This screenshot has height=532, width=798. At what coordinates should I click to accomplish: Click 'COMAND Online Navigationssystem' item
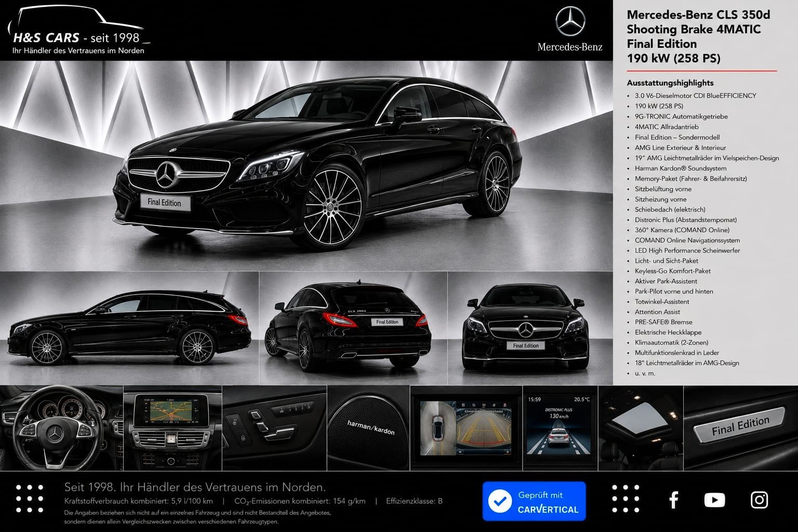[687, 240]
